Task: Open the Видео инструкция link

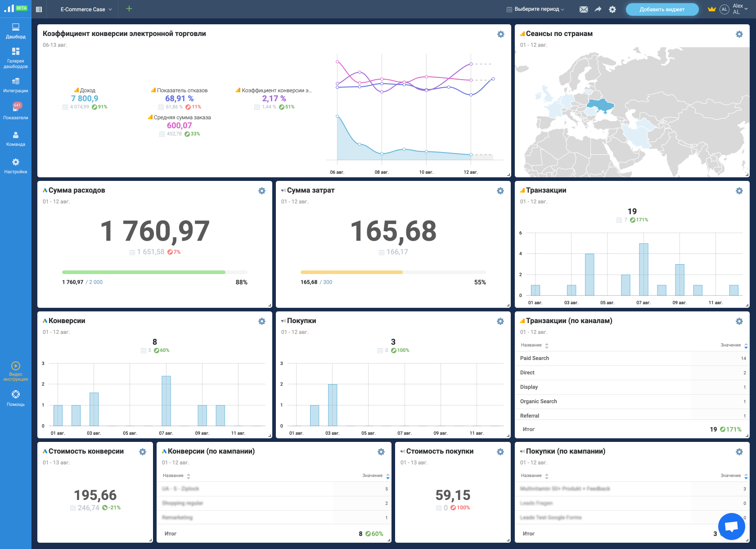Action: pyautogui.click(x=16, y=371)
